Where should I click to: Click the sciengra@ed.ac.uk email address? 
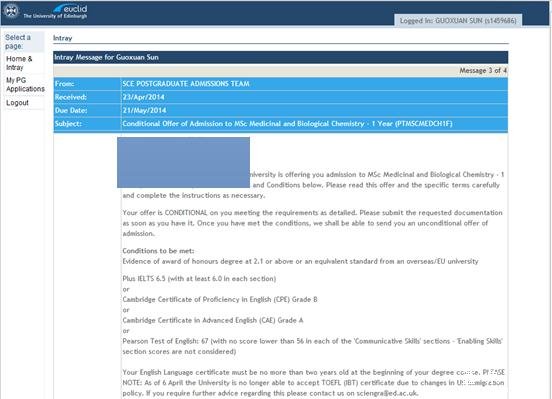click(387, 393)
